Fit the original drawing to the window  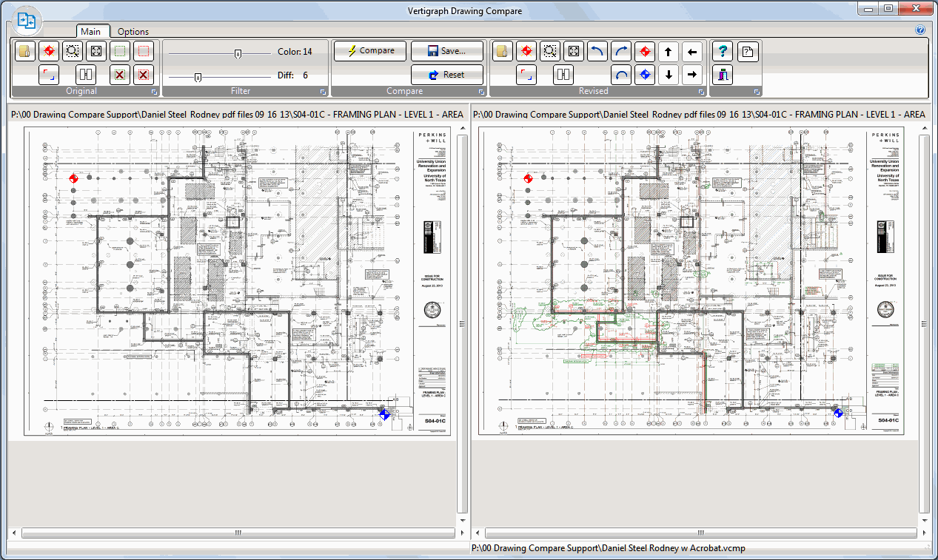pyautogui.click(x=95, y=51)
